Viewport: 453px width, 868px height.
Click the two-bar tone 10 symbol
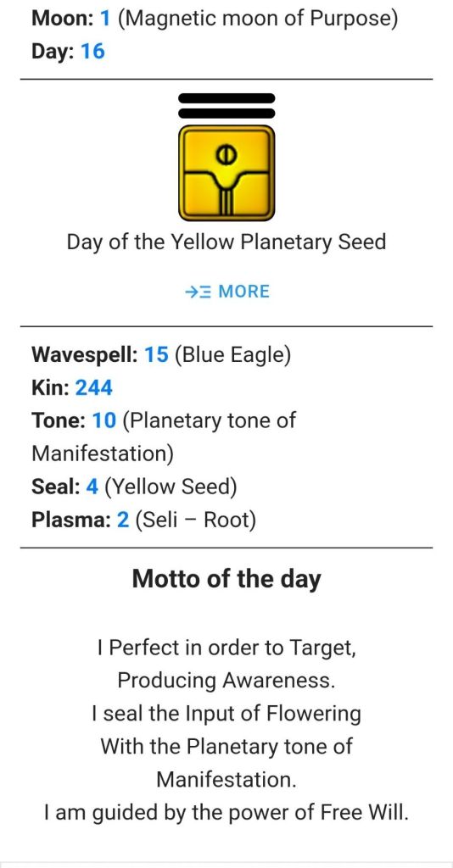click(226, 106)
